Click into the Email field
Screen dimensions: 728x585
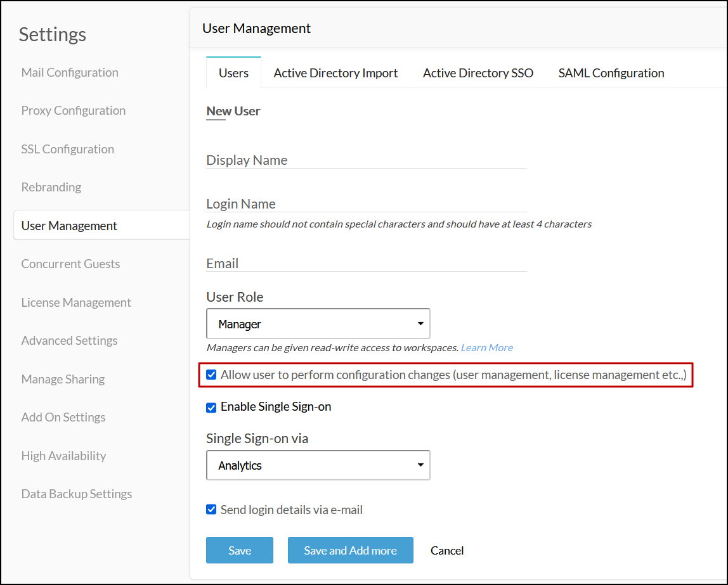367,263
